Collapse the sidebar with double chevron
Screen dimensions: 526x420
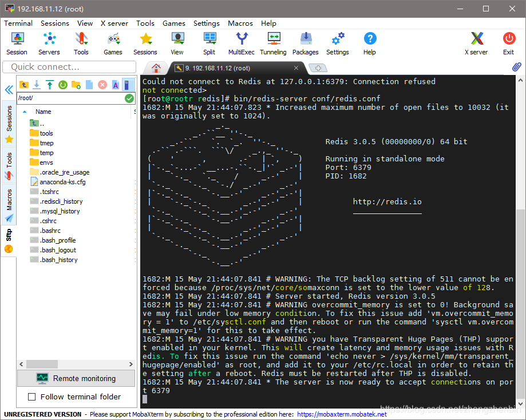(9, 90)
